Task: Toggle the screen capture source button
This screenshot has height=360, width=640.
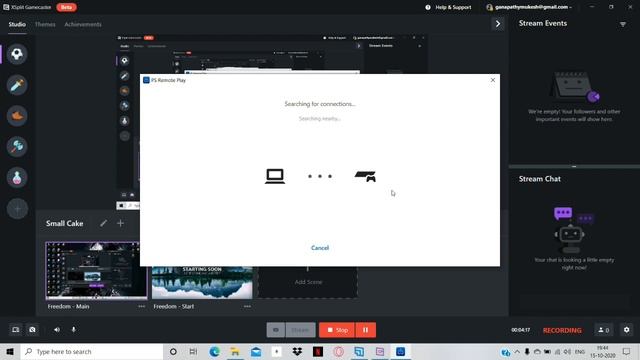Action: pos(16,330)
